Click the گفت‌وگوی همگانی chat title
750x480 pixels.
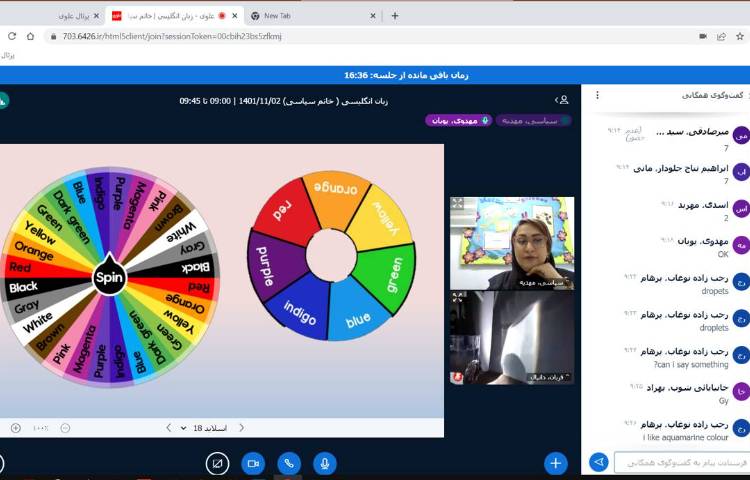click(713, 95)
